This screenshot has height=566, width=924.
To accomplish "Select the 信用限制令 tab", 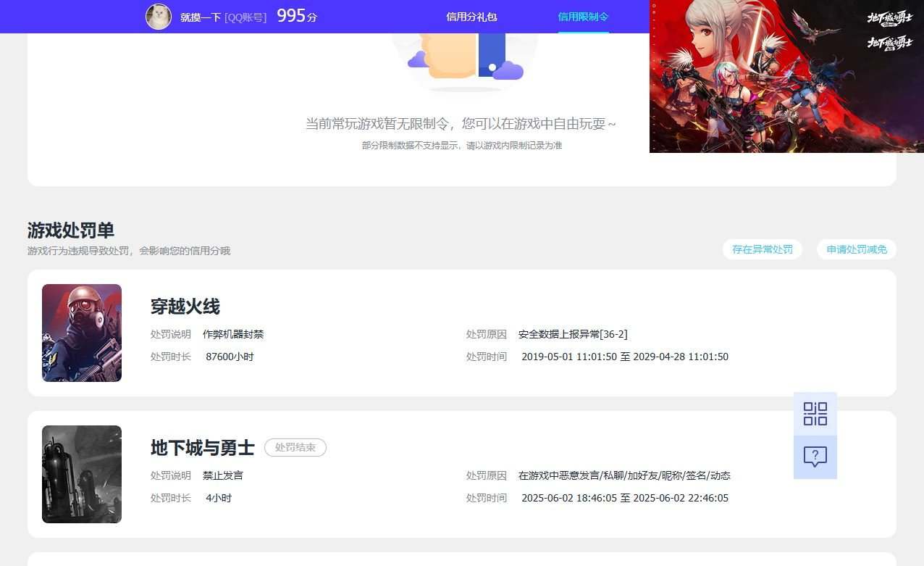I will click(583, 17).
